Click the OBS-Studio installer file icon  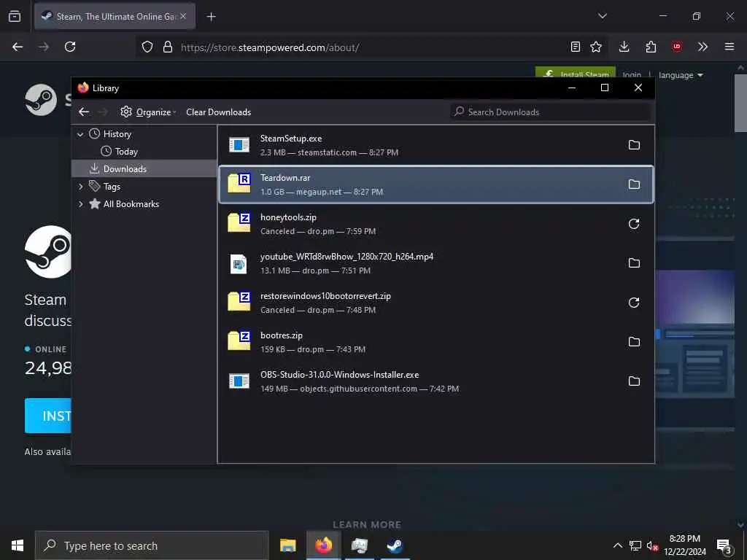(239, 381)
